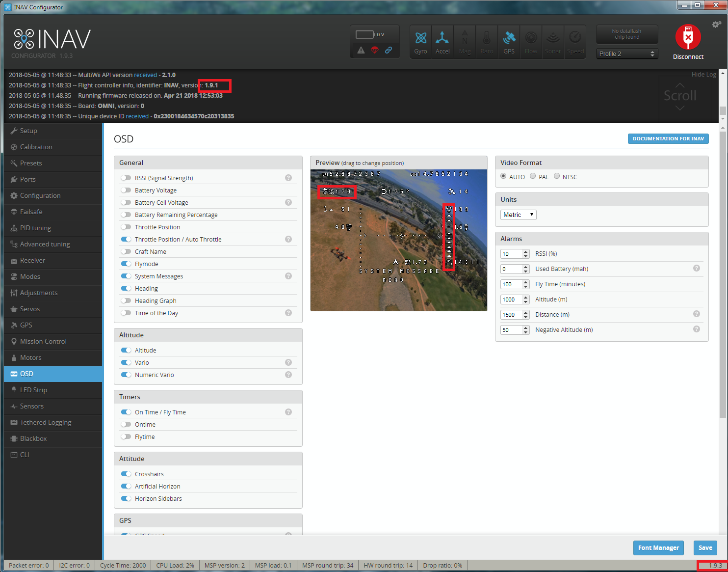Enable the RSSI Signal Strength overlay

coord(126,177)
